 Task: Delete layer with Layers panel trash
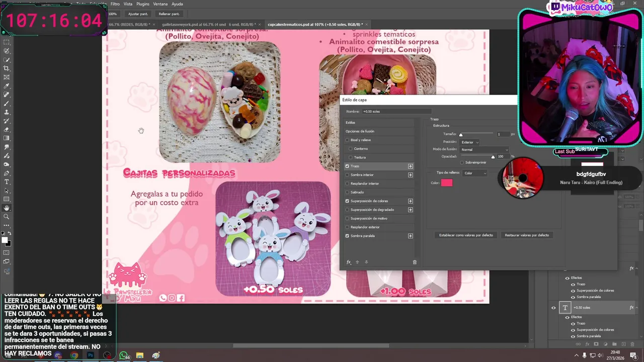(632, 344)
